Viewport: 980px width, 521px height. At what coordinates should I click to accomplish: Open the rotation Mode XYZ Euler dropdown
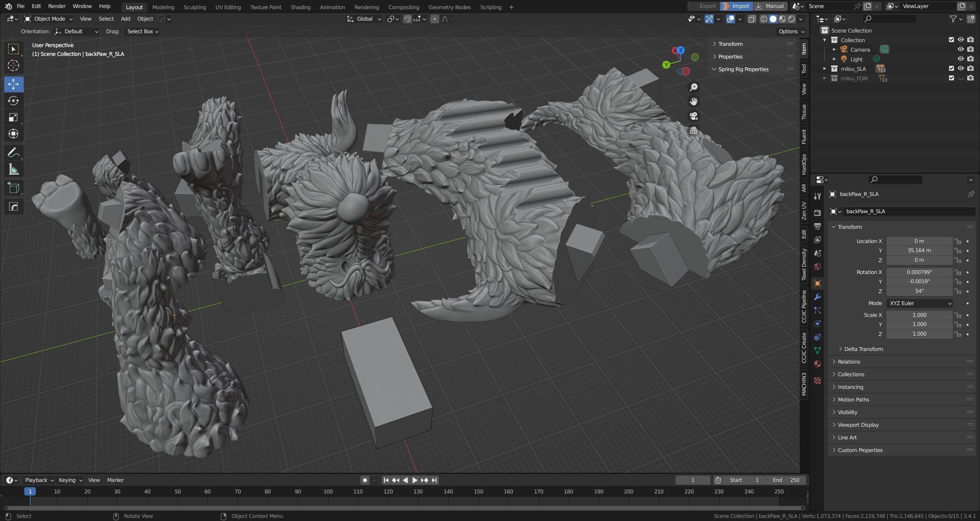click(x=919, y=303)
